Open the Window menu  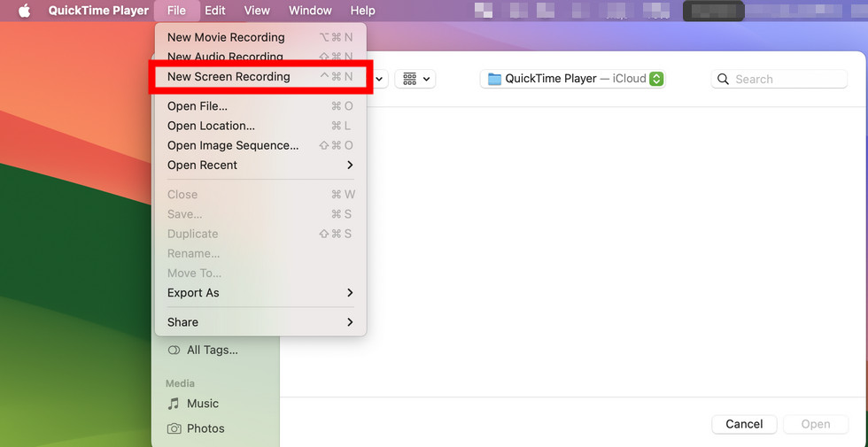[310, 11]
